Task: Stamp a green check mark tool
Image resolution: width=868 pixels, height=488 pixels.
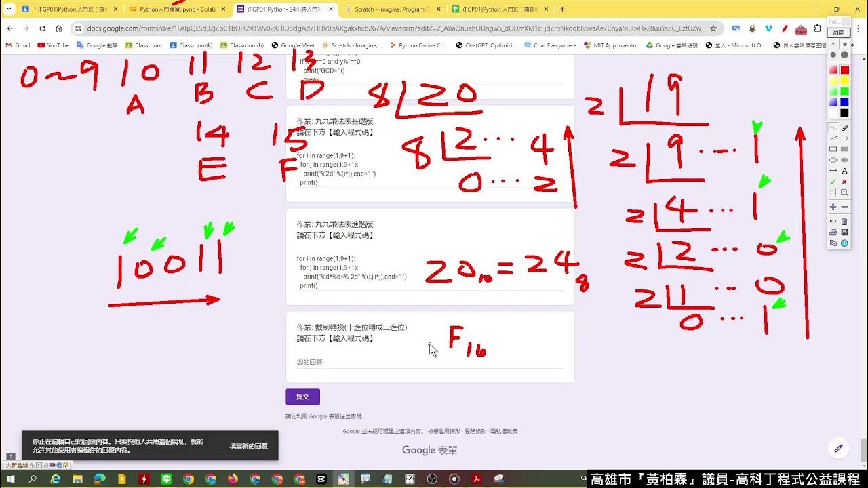Action: click(833, 182)
